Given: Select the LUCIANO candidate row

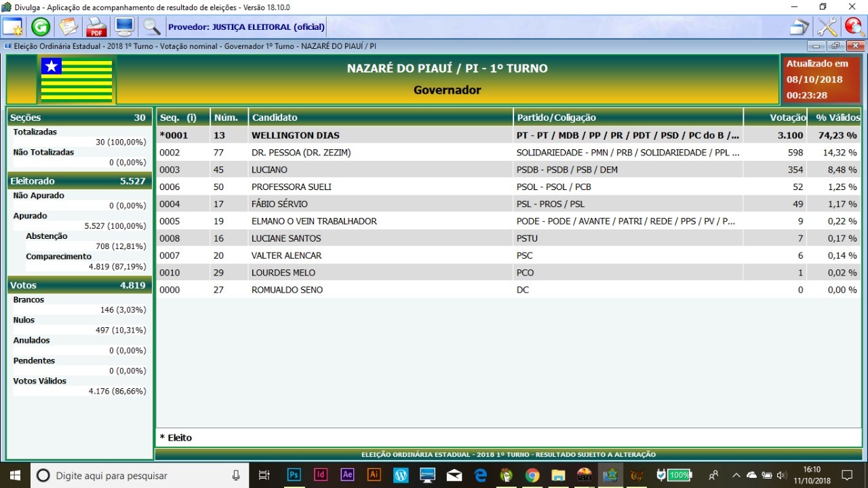Looking at the screenshot, I should (509, 170).
